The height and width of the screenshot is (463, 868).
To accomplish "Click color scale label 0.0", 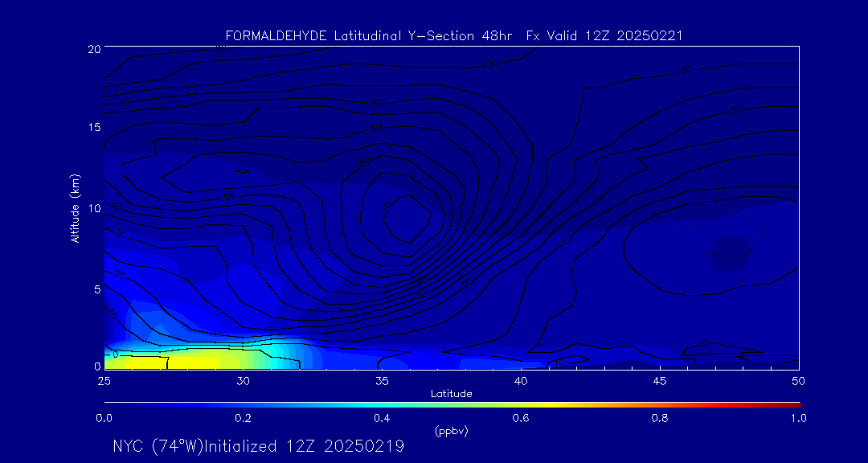I will [104, 419].
